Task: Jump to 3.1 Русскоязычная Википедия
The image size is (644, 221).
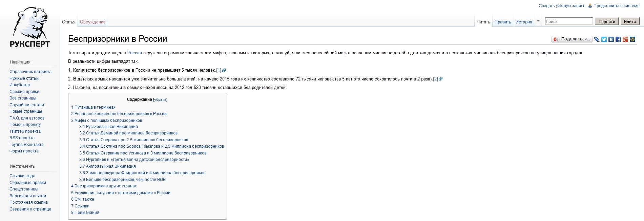Action: [x=108, y=127]
